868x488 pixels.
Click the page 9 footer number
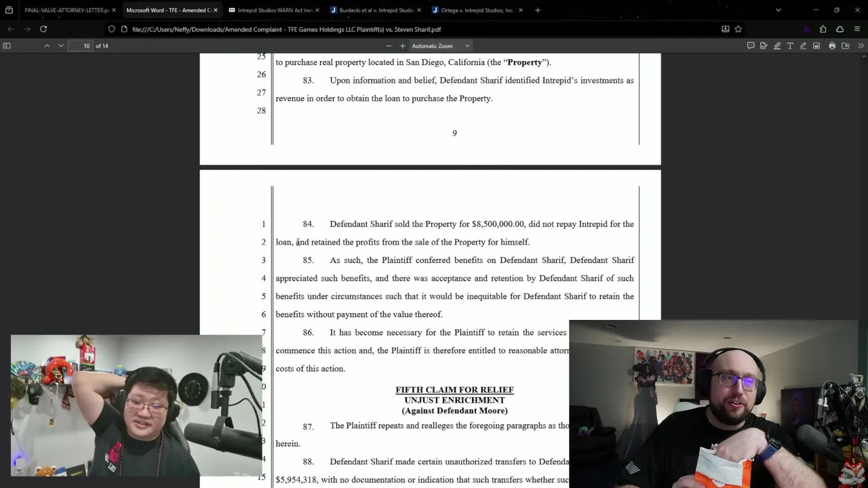tap(454, 133)
